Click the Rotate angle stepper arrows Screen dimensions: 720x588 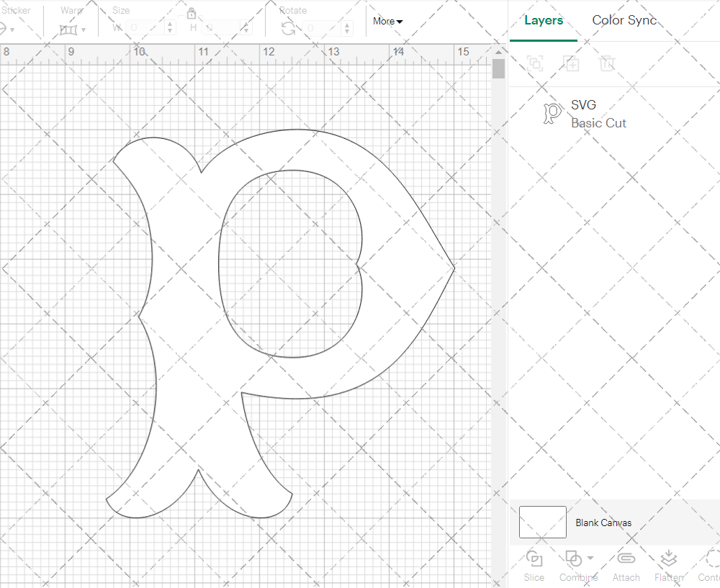click(x=347, y=28)
